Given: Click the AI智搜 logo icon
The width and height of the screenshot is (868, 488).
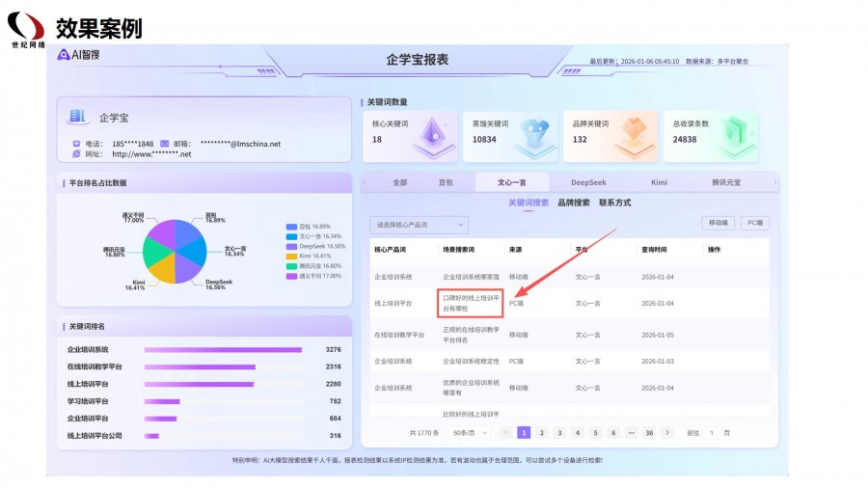Looking at the screenshot, I should point(64,55).
